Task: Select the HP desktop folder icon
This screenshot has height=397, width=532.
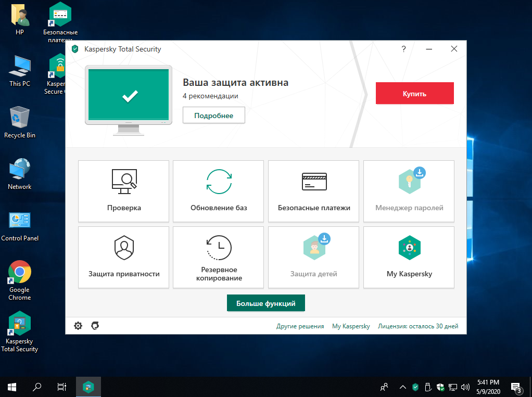Action: 20,20
